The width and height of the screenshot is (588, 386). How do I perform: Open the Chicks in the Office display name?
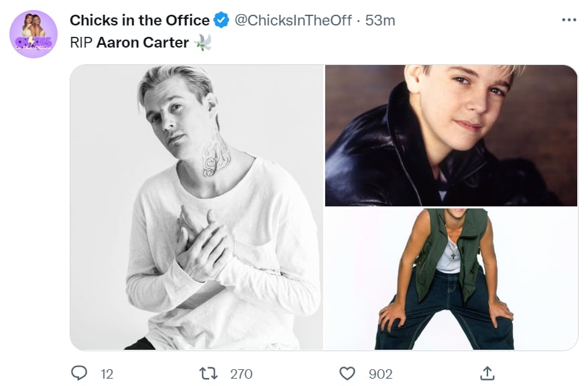tap(139, 20)
